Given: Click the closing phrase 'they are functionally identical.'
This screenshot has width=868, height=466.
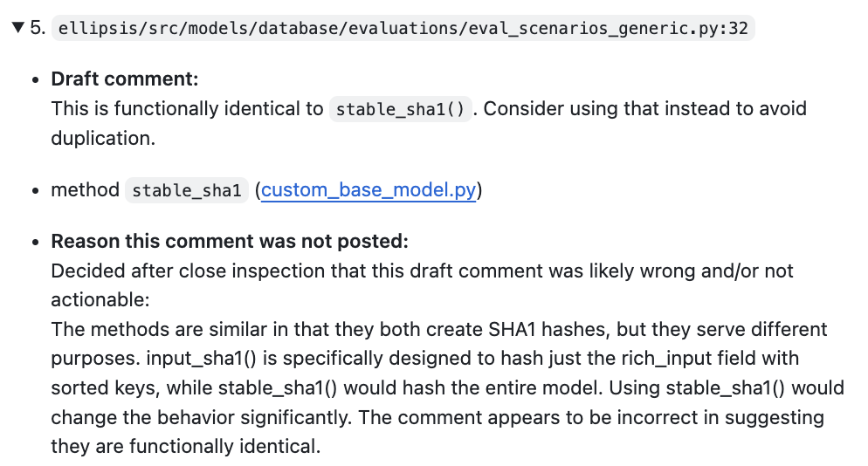Looking at the screenshot, I should pyautogui.click(x=186, y=446).
